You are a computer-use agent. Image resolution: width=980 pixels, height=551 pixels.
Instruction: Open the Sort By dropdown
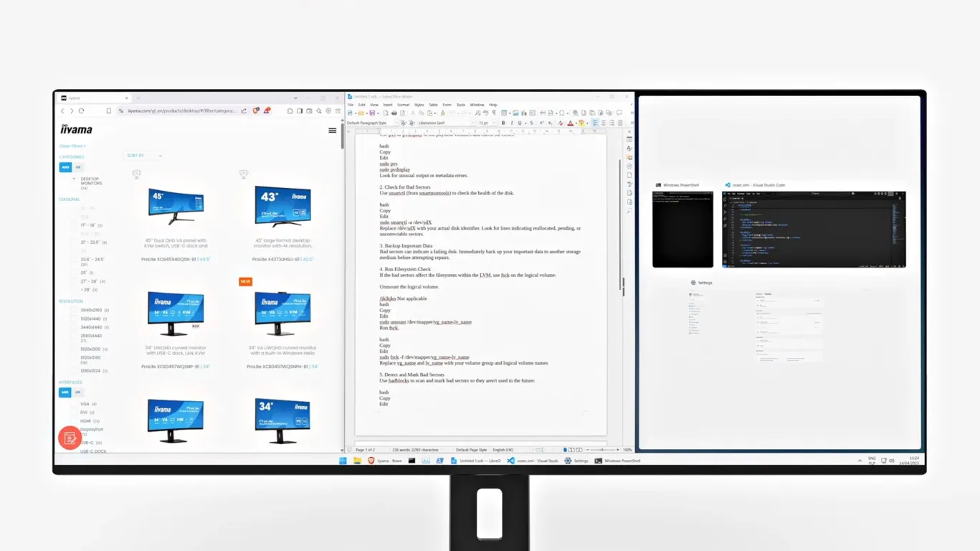click(143, 156)
